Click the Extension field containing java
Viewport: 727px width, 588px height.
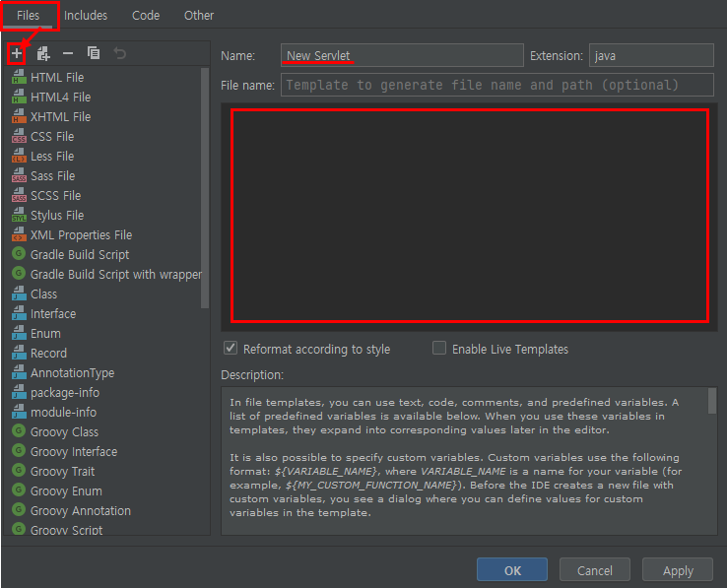click(x=651, y=55)
